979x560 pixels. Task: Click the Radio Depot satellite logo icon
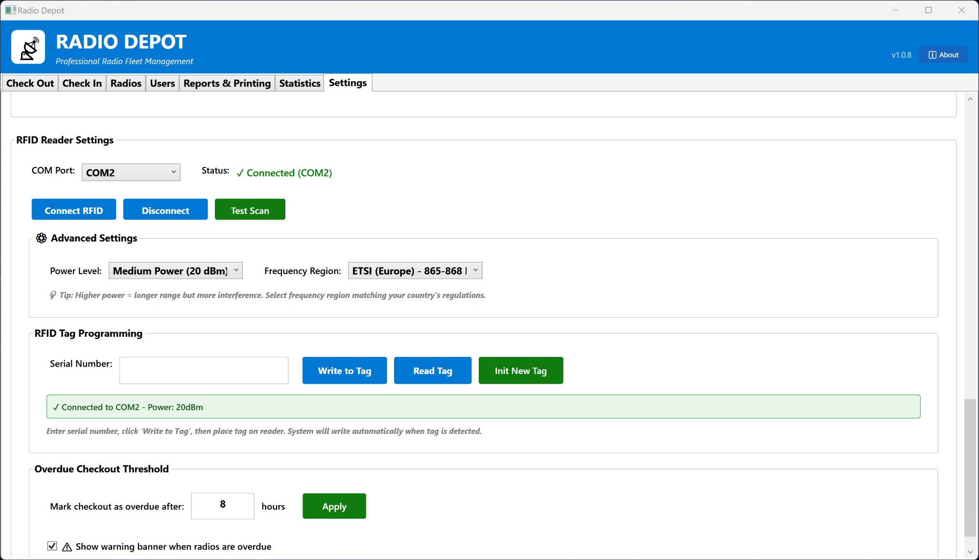pos(28,47)
